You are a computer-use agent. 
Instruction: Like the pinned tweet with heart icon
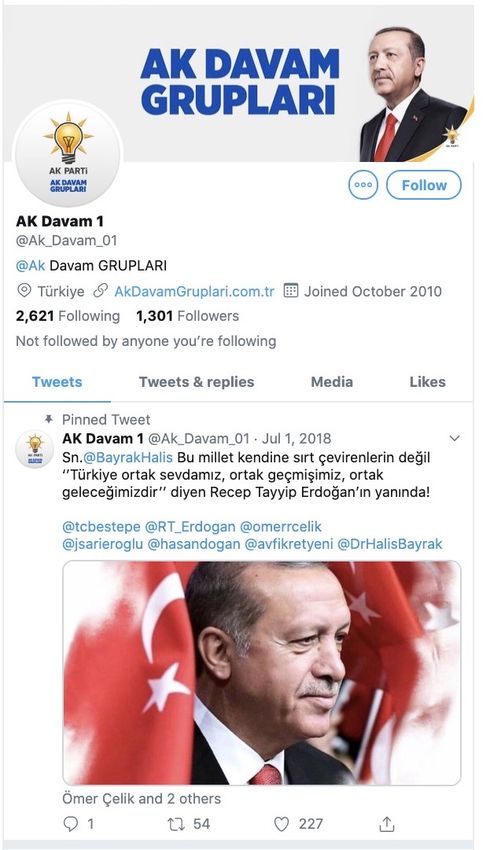[x=281, y=824]
